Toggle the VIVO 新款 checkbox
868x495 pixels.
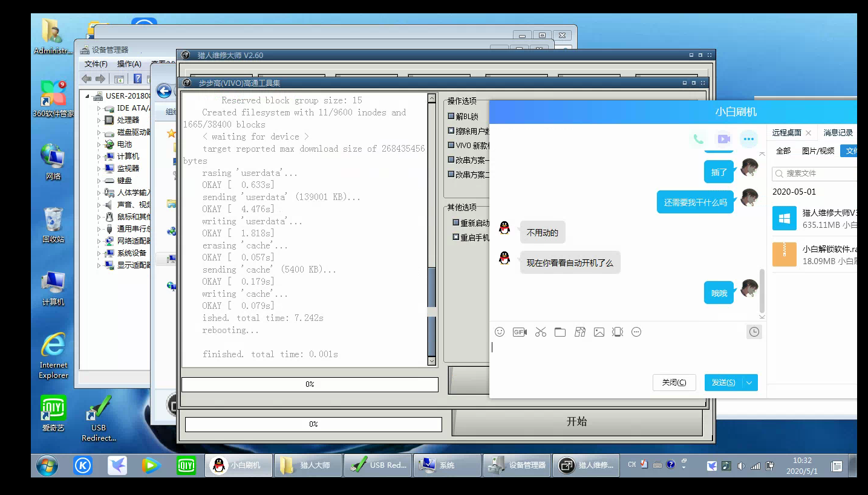[451, 145]
